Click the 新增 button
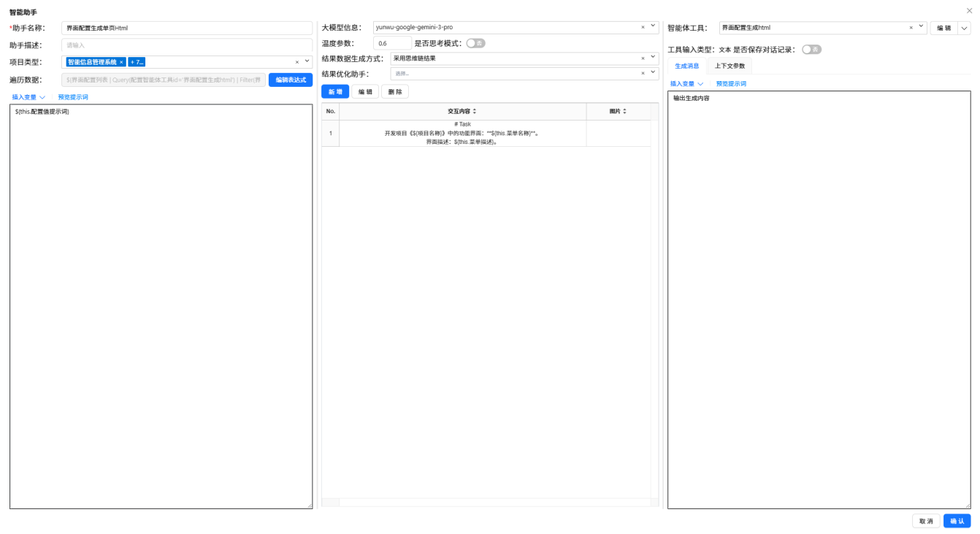The height and width of the screenshot is (534, 980). click(x=335, y=92)
